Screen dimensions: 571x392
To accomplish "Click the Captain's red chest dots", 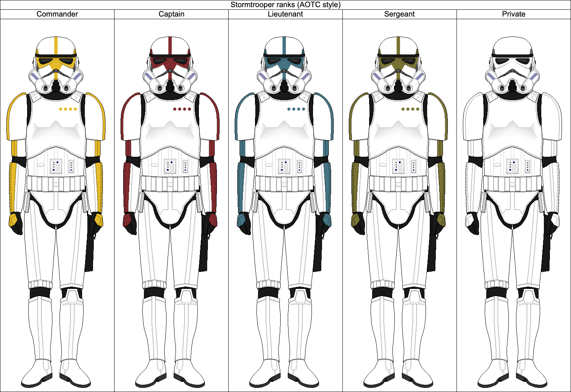I will [x=181, y=108].
